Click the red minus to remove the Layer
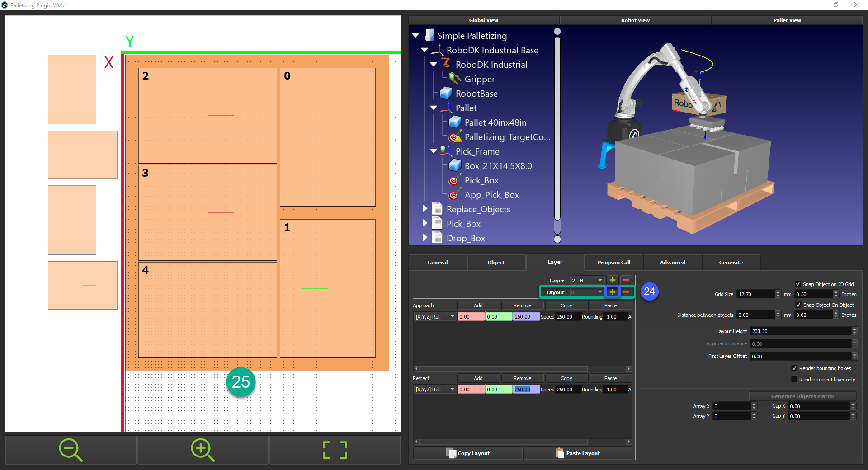Screen dimensions: 868x470 coord(626,280)
